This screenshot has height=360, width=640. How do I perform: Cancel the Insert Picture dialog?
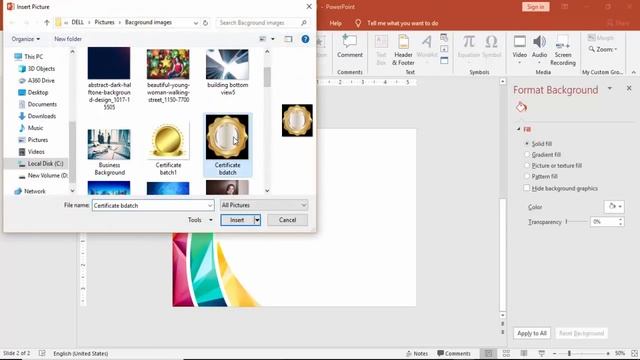click(x=287, y=220)
